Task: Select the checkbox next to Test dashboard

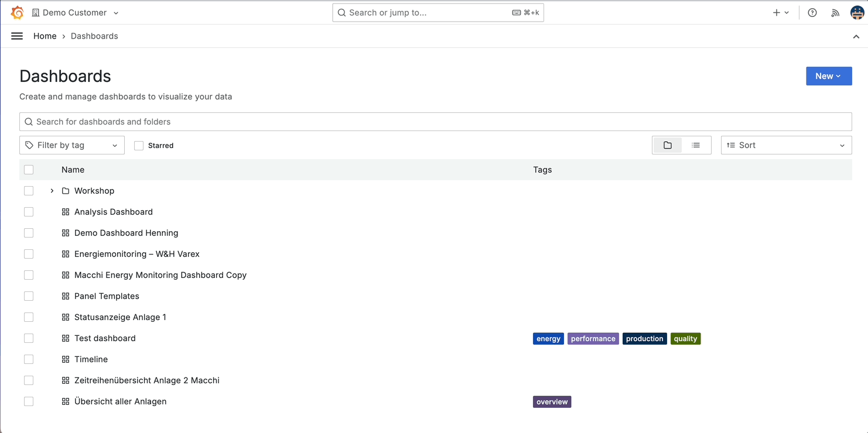Action: pyautogui.click(x=29, y=338)
